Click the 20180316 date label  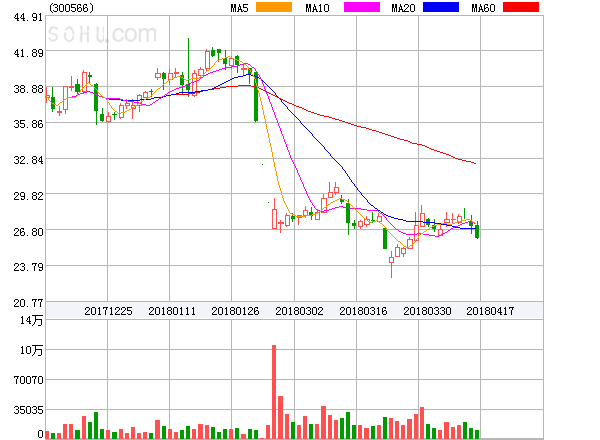(x=363, y=311)
